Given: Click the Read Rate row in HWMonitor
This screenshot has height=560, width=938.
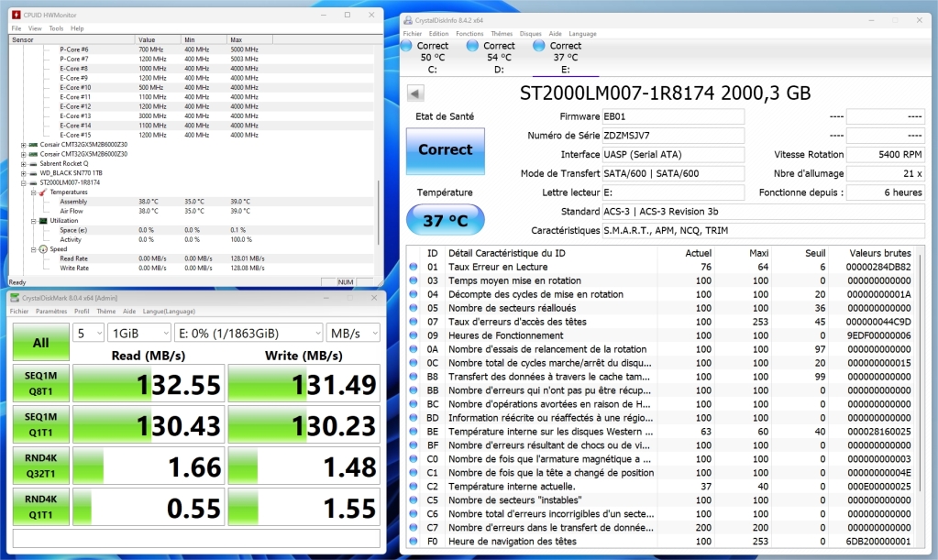Looking at the screenshot, I should (192, 258).
